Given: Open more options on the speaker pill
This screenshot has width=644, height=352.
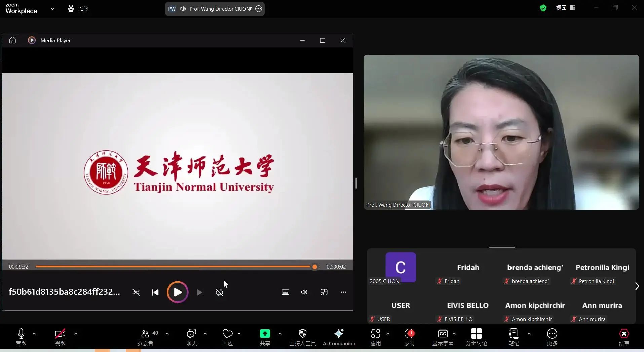Looking at the screenshot, I should coord(259,9).
